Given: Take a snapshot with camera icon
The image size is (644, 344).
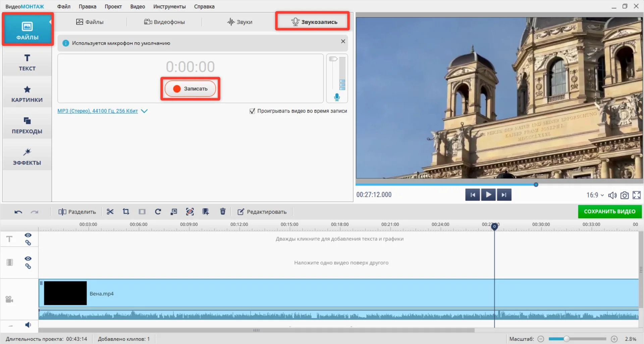Looking at the screenshot, I should 624,195.
